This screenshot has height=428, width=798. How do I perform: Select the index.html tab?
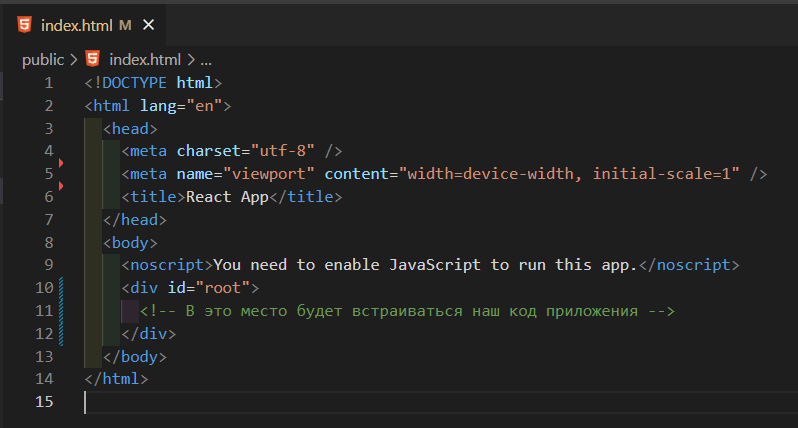coord(84,25)
